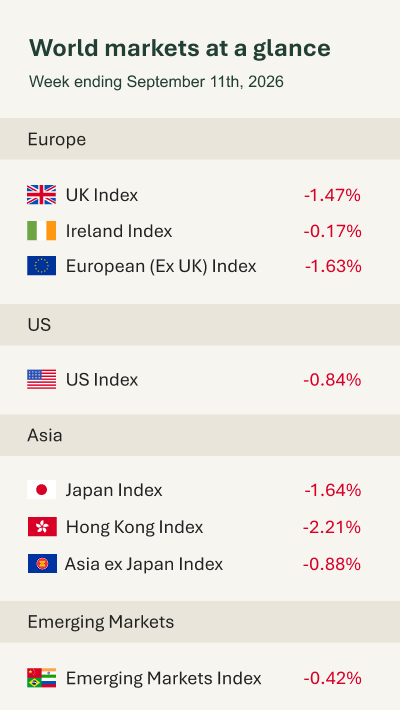Select the Europe section header
This screenshot has height=721, width=400.
(x=200, y=139)
